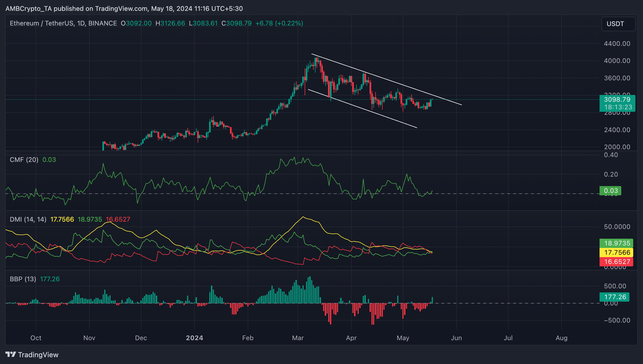Click the AMBCrypto_TA published header text
The image size is (643, 364).
coord(124,9)
